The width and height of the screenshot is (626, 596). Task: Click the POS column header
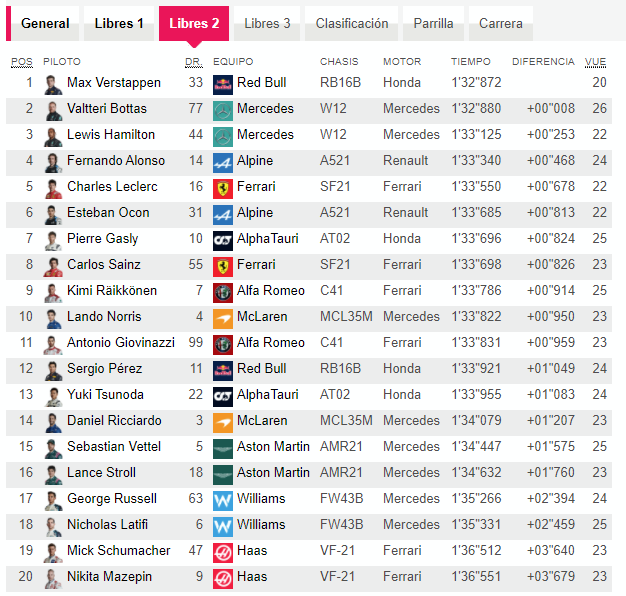[22, 62]
